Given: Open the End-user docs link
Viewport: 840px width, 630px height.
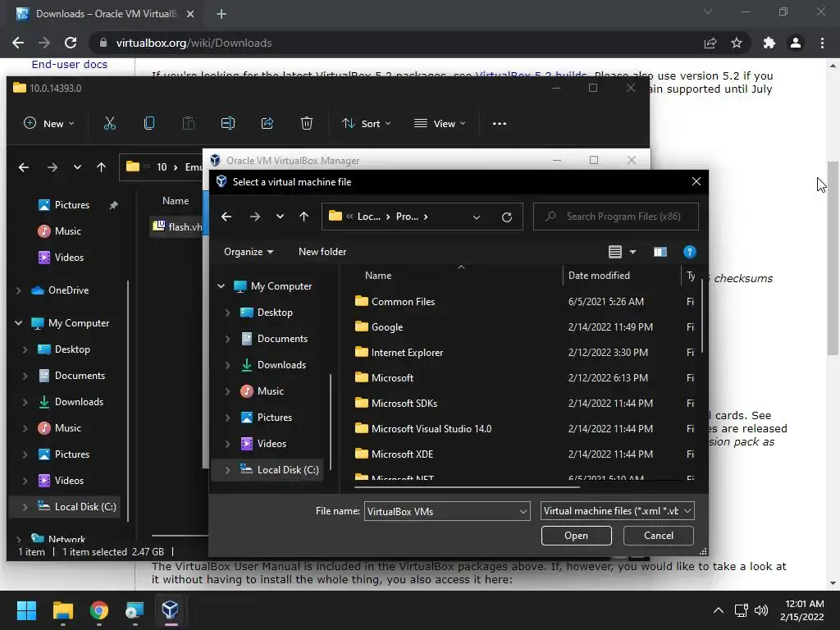Looking at the screenshot, I should click(x=70, y=64).
